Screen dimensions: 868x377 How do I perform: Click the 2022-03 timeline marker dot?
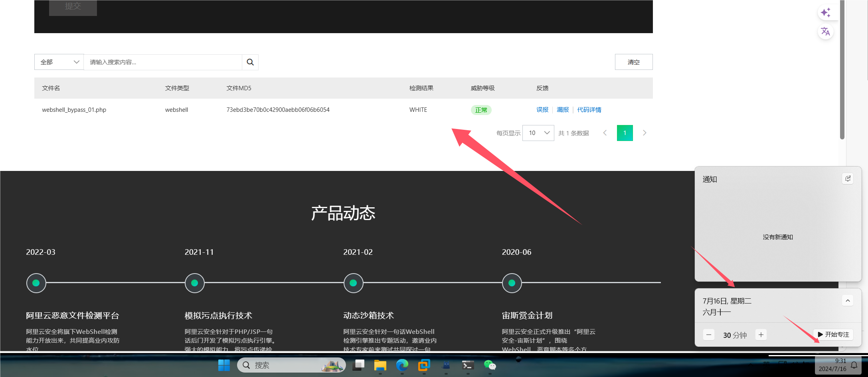click(36, 283)
